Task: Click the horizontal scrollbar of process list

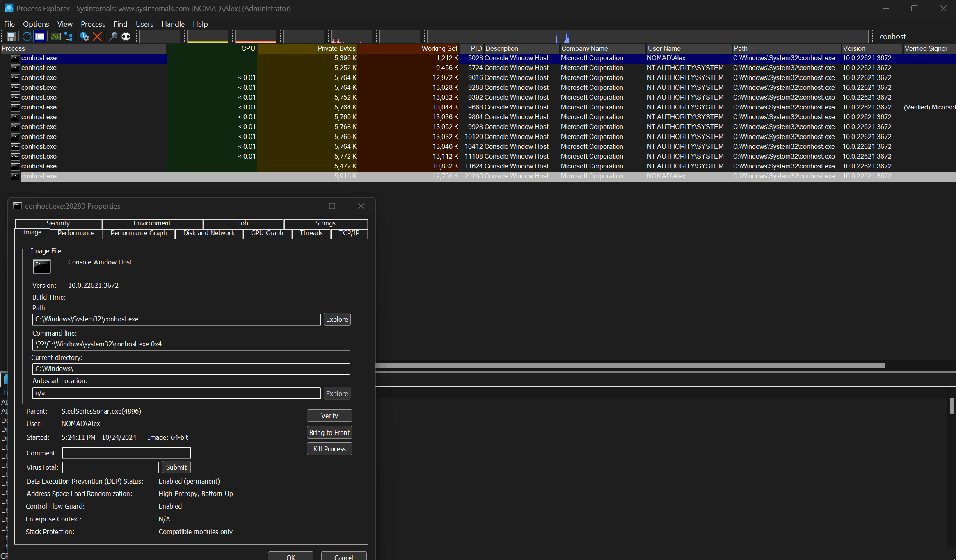Action: pos(630,365)
